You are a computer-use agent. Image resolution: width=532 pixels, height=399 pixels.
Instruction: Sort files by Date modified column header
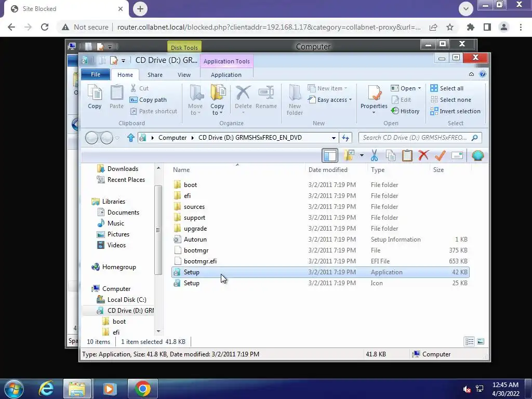click(x=328, y=170)
